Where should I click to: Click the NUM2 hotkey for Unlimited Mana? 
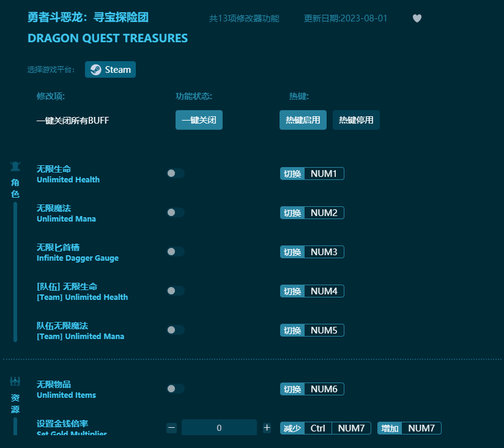tap(312, 213)
